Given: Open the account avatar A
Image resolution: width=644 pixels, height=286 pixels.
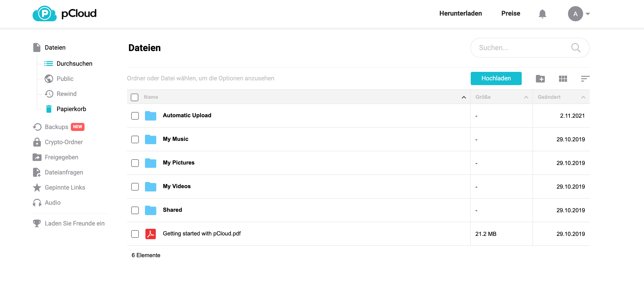Looking at the screenshot, I should (x=575, y=14).
